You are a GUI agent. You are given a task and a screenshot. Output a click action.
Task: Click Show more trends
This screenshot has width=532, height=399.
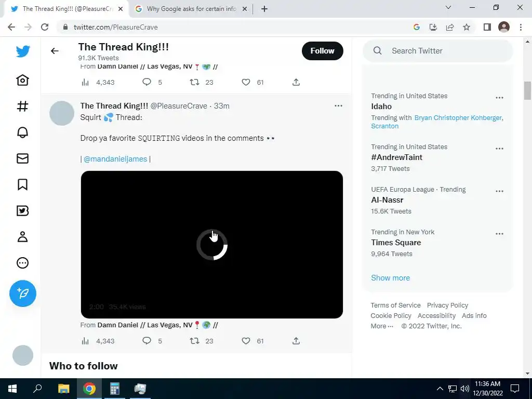tap(391, 278)
